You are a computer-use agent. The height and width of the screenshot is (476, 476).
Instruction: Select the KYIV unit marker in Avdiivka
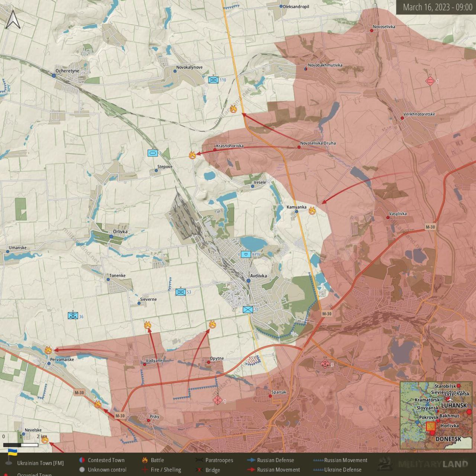pyautogui.click(x=246, y=254)
